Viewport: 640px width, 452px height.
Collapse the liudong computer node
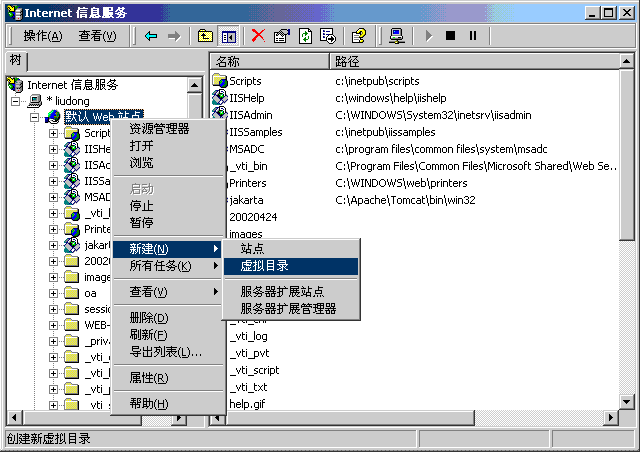16,101
